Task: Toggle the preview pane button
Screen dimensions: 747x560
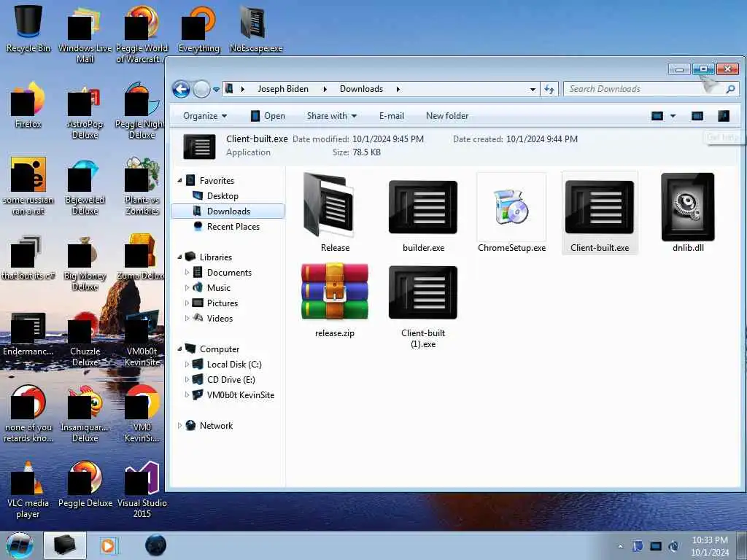Action: 697,116
